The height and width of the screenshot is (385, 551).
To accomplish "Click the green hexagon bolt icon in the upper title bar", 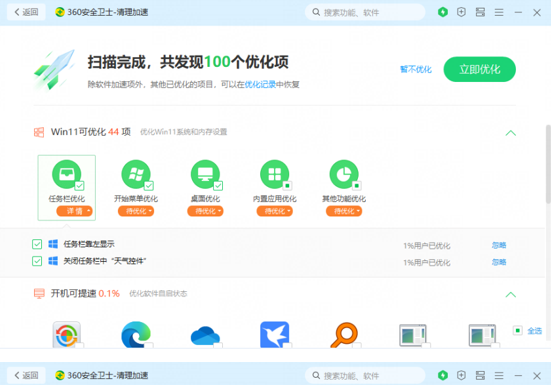I will (443, 12).
